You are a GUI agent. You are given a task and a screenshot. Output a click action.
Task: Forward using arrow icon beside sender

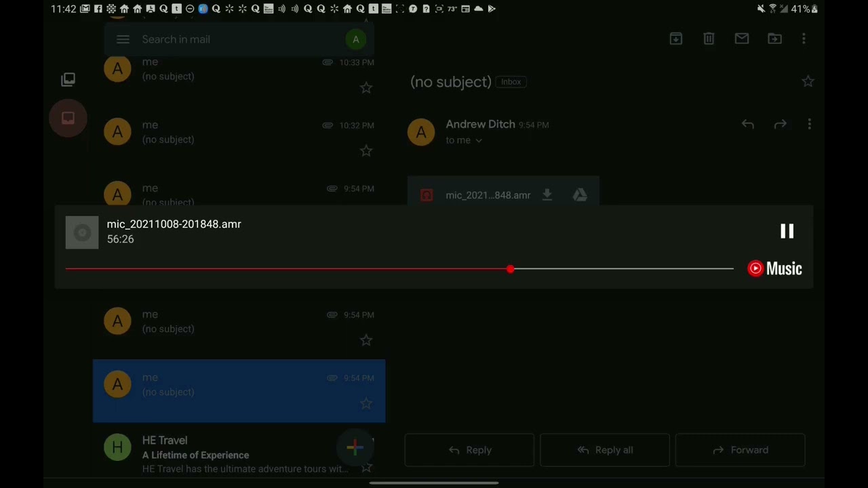[781, 124]
